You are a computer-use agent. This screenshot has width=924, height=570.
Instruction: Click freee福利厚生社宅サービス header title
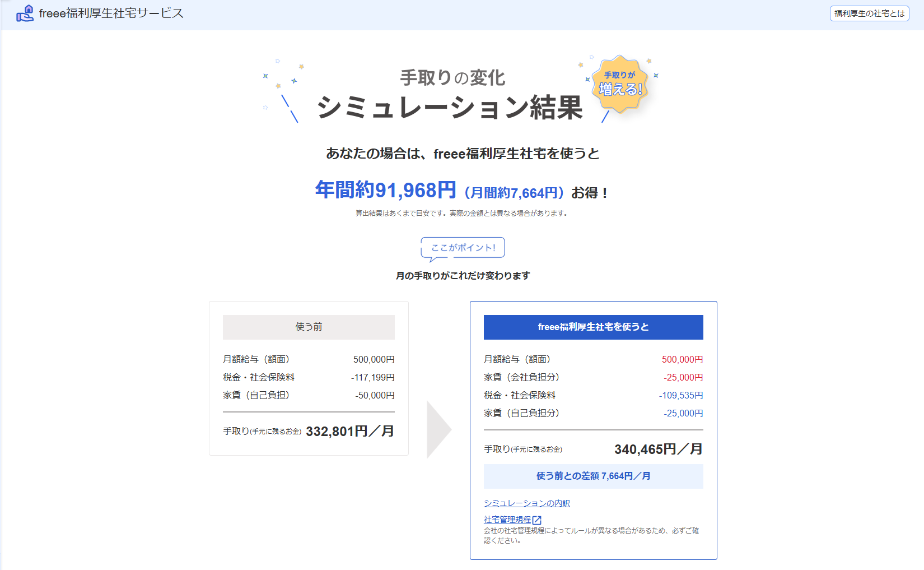coord(111,13)
